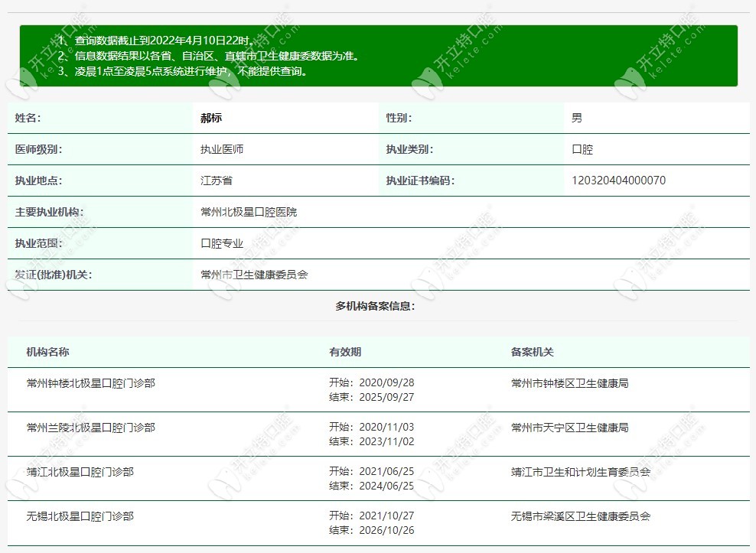Click end date 2023/11/02
The height and width of the screenshot is (553, 756).
coord(386,441)
